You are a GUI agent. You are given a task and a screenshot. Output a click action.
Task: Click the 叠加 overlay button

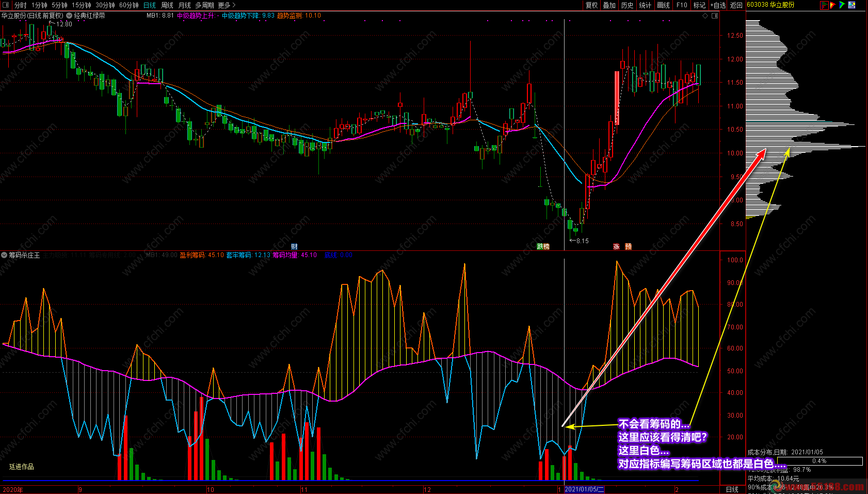click(x=609, y=5)
